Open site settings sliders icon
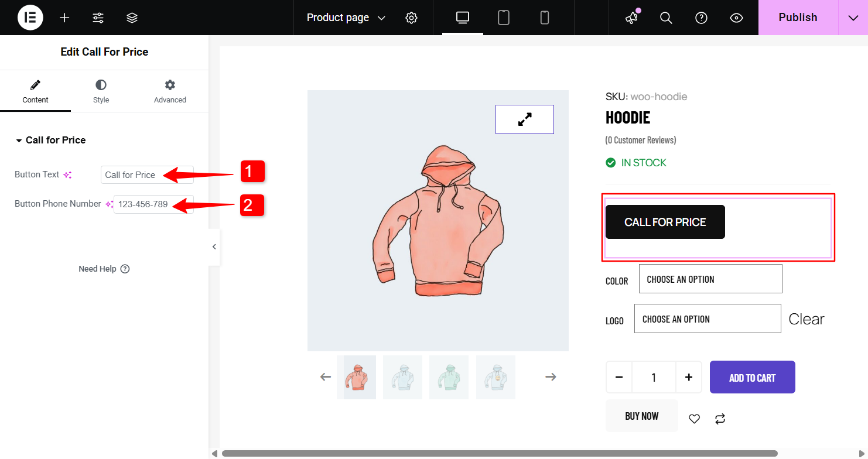Image resolution: width=868 pixels, height=459 pixels. pos(98,18)
